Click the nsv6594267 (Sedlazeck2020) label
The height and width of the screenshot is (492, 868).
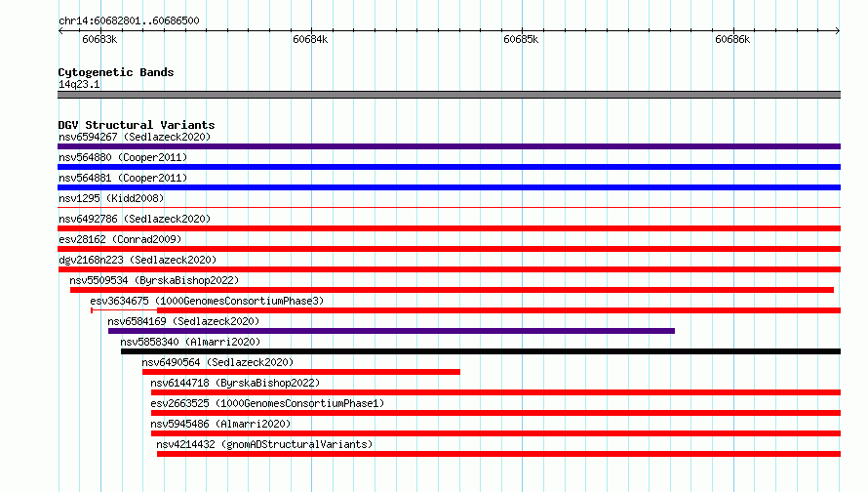pyautogui.click(x=135, y=137)
